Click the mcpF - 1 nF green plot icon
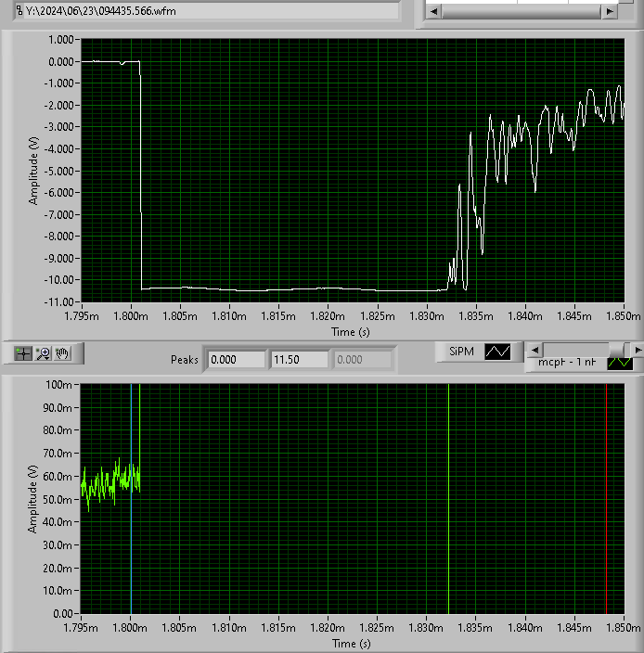 point(620,364)
